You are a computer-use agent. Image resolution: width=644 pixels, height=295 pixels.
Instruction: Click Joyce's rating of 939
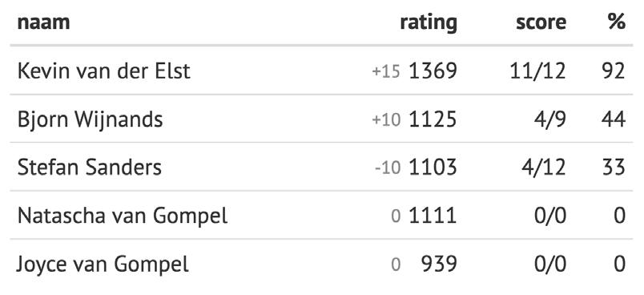(x=439, y=264)
